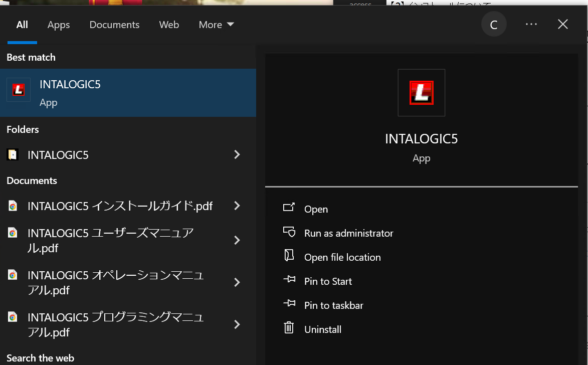The height and width of the screenshot is (365, 588).
Task: Select the Web search tab
Action: coord(169,25)
